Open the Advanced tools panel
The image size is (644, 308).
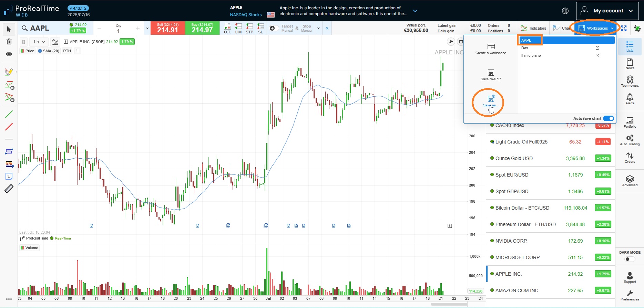click(630, 181)
